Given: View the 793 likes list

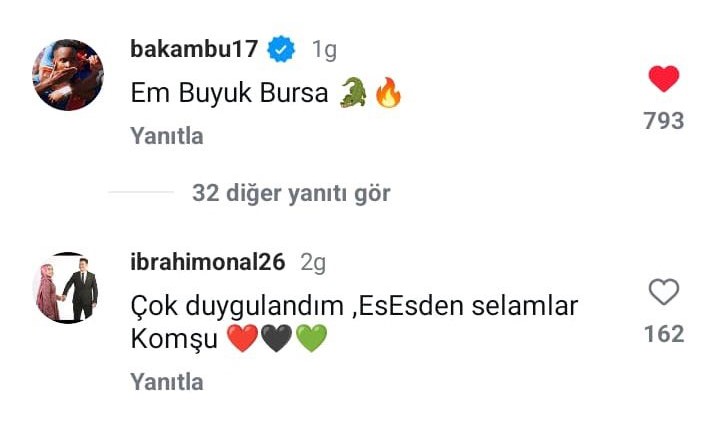Looking at the screenshot, I should click(x=664, y=121).
